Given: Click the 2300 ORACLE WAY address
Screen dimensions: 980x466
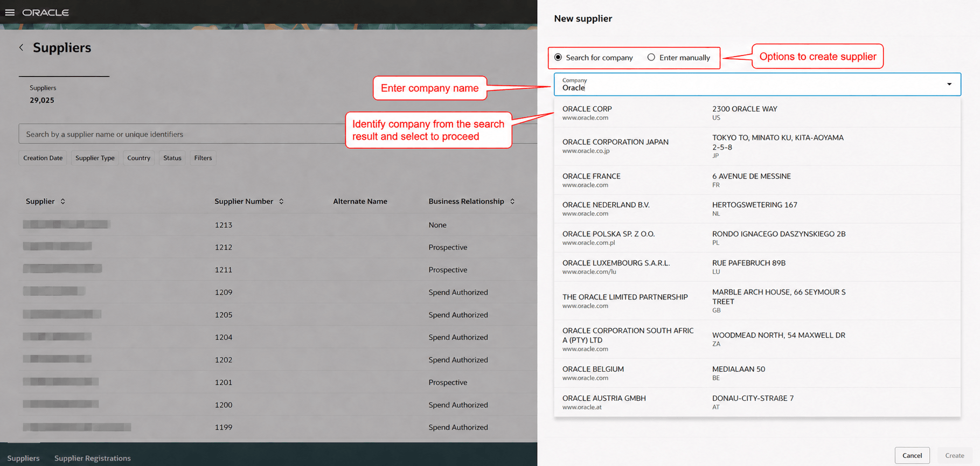Looking at the screenshot, I should (x=745, y=109).
